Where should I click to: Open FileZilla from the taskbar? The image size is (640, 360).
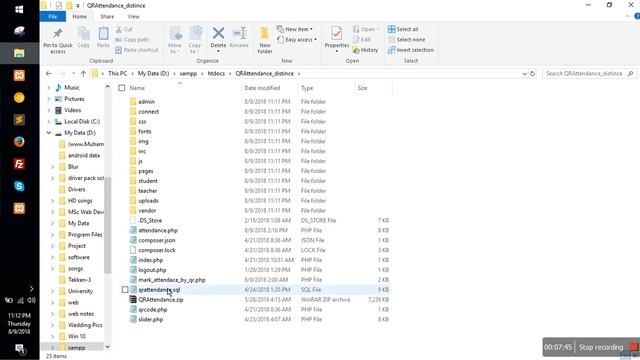pyautogui.click(x=19, y=164)
